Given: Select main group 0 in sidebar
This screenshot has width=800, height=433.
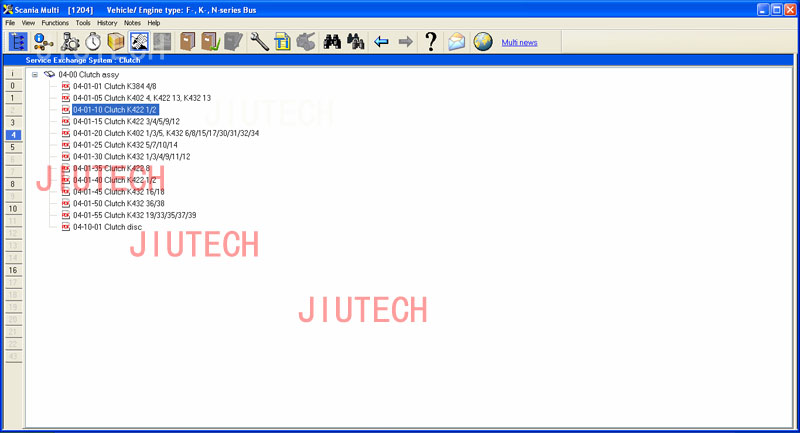Looking at the screenshot, I should 13,86.
